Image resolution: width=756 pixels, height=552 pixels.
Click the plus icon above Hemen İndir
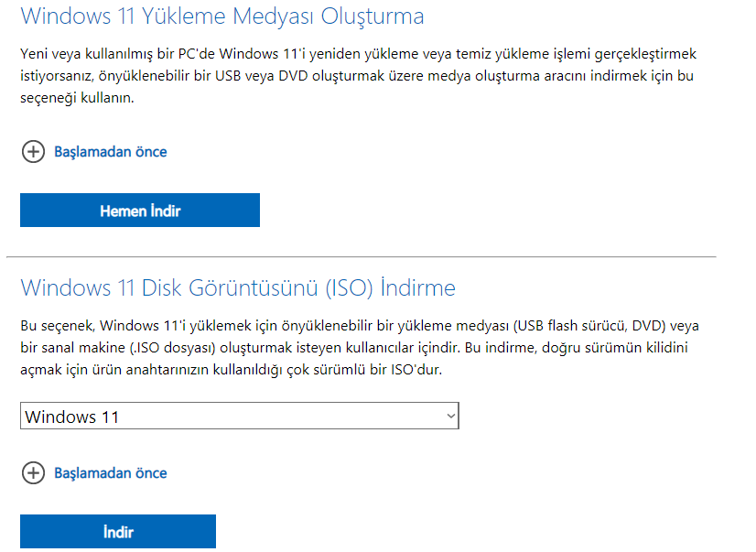click(x=33, y=152)
